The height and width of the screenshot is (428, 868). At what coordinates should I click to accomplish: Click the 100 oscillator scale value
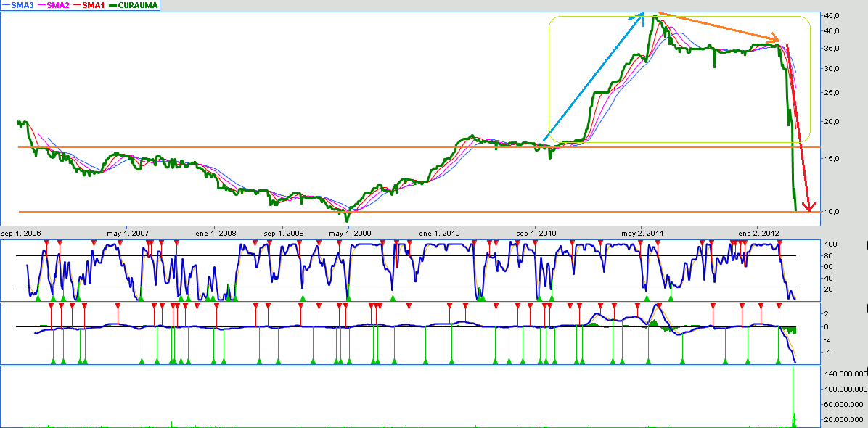tap(830, 244)
